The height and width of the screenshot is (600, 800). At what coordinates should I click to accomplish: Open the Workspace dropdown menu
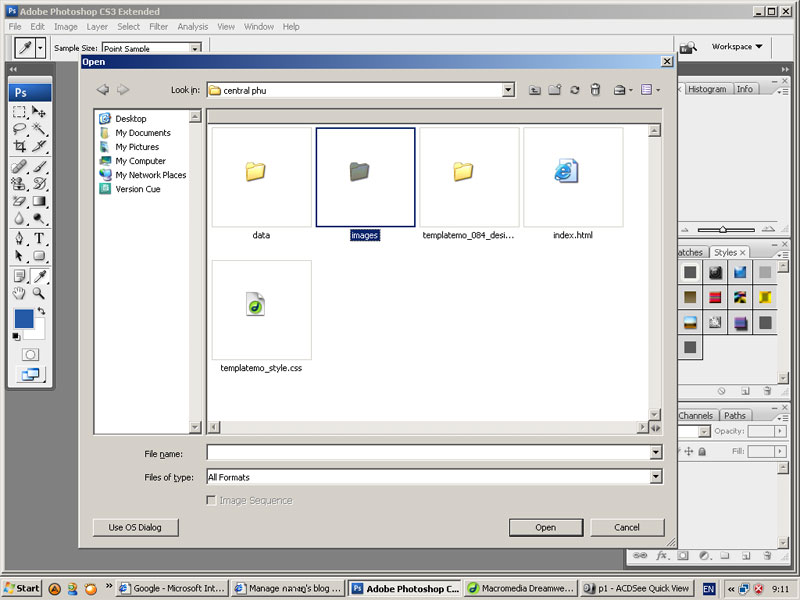(x=737, y=46)
